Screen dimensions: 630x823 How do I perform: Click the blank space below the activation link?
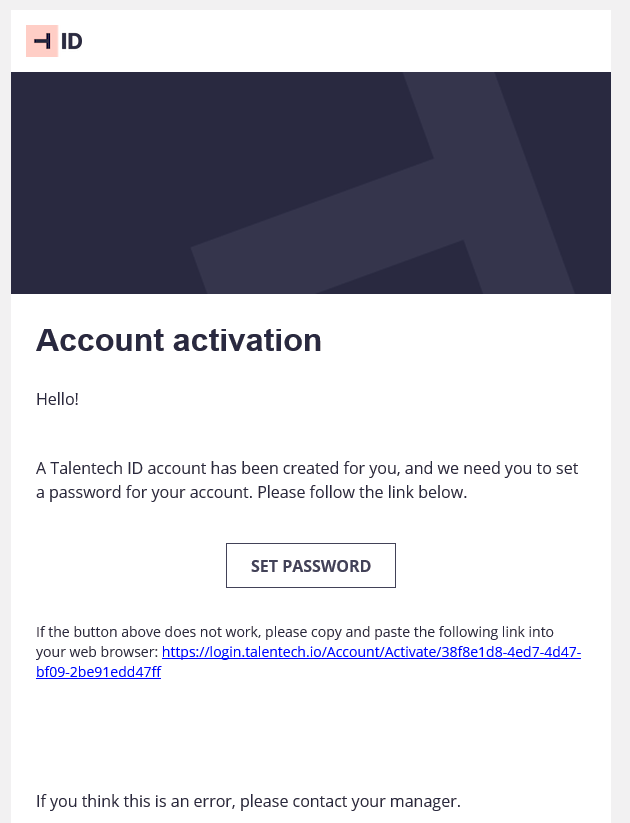click(x=310, y=730)
